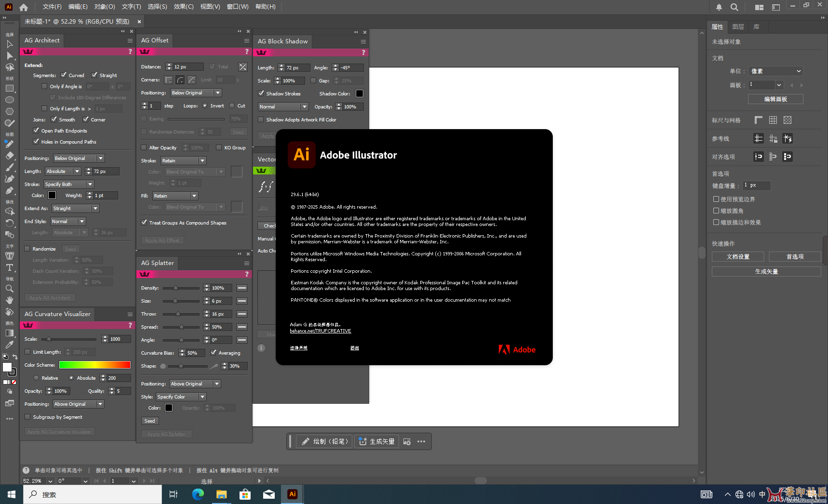Open the more options ellipsis in contextual bar

click(421, 441)
